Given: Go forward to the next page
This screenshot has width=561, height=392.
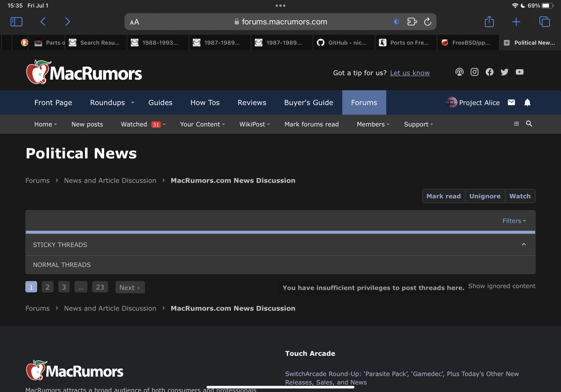Looking at the screenshot, I should [67, 22].
